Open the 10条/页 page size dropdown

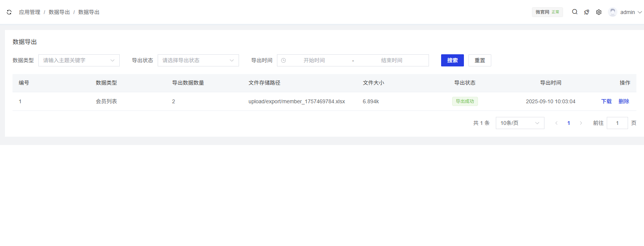[x=520, y=123]
